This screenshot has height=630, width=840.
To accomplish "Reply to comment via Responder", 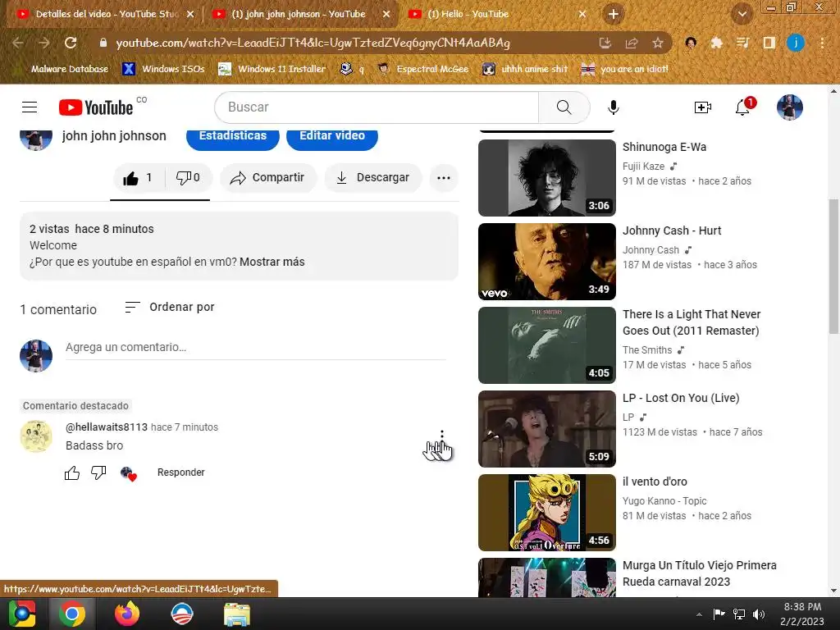I will pos(181,472).
